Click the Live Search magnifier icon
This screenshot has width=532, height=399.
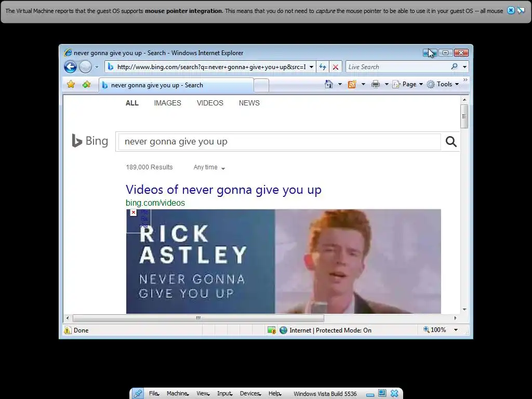[x=454, y=66]
